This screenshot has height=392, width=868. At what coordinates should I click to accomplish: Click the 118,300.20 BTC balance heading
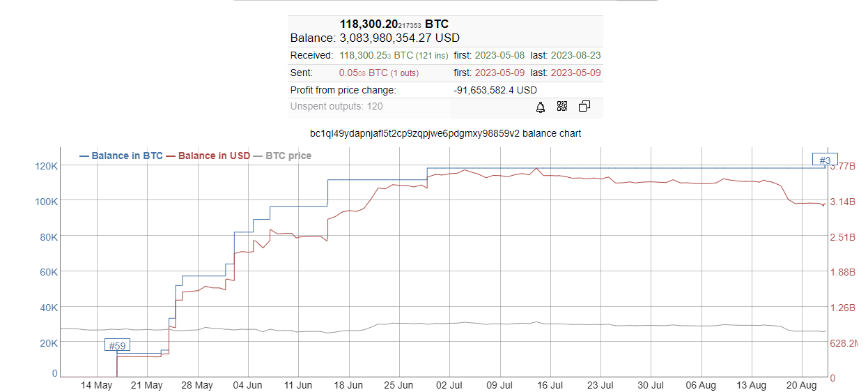coord(394,24)
